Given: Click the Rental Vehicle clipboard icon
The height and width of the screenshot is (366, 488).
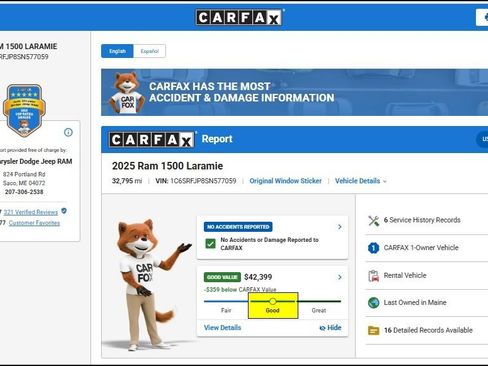Looking at the screenshot, I should (x=374, y=276).
